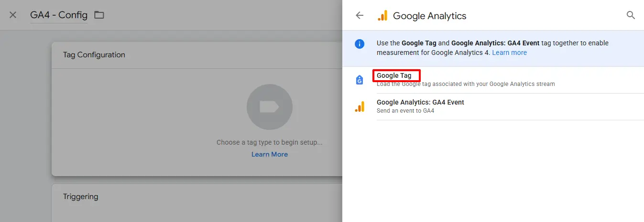
Task: Click the Triggering section card
Action: click(197, 203)
